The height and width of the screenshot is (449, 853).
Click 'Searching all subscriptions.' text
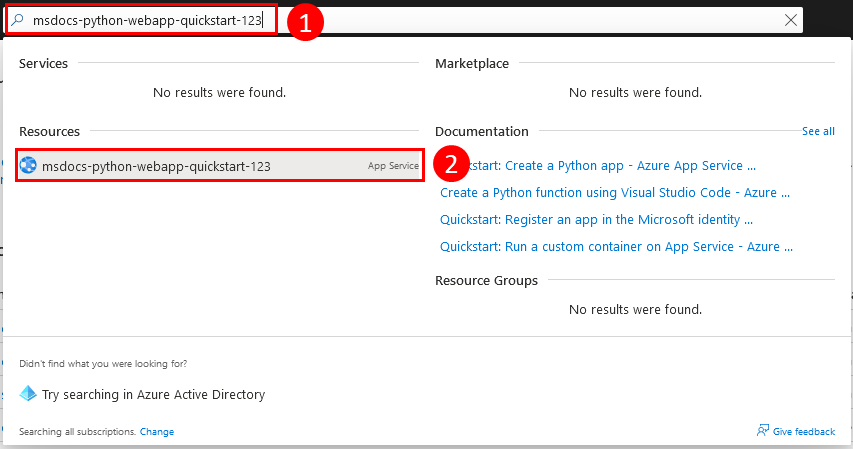click(77, 432)
